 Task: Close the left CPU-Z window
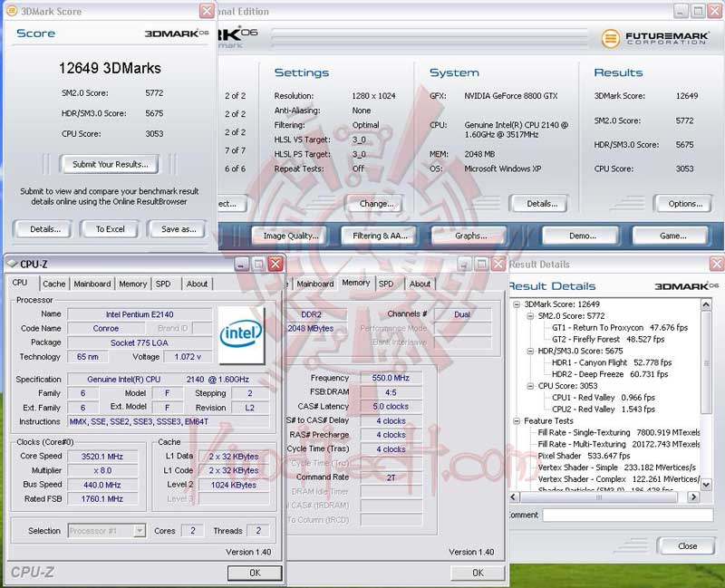tap(275, 264)
